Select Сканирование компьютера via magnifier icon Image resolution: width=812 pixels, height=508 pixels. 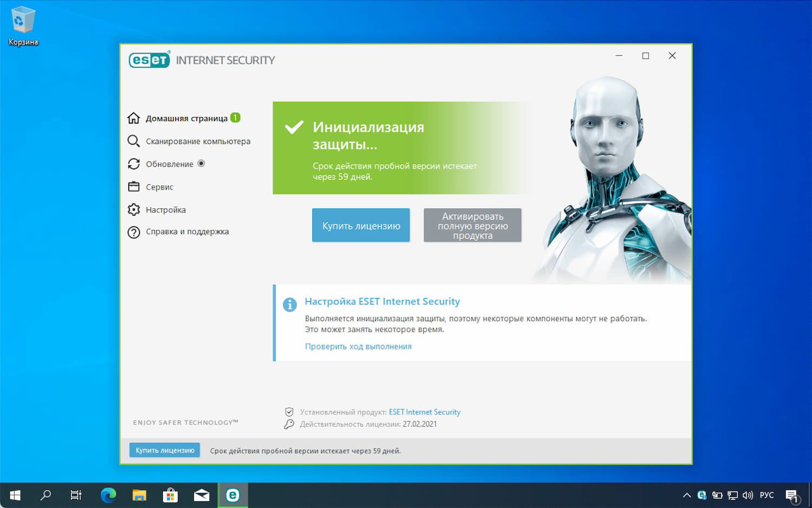point(134,141)
